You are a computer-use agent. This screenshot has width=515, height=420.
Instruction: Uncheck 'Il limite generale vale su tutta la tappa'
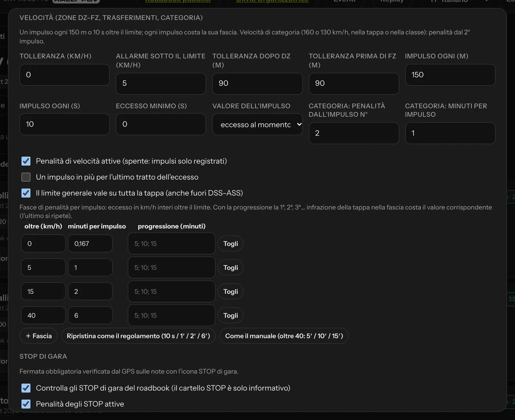click(26, 193)
